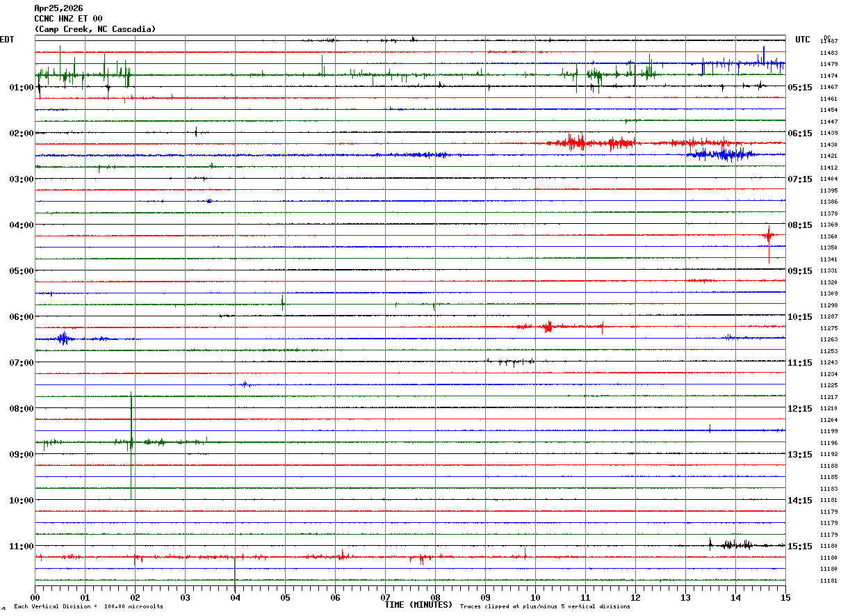The image size is (841, 616).
Task: Click minute tick label 10 on the time axis
Action: point(535,597)
